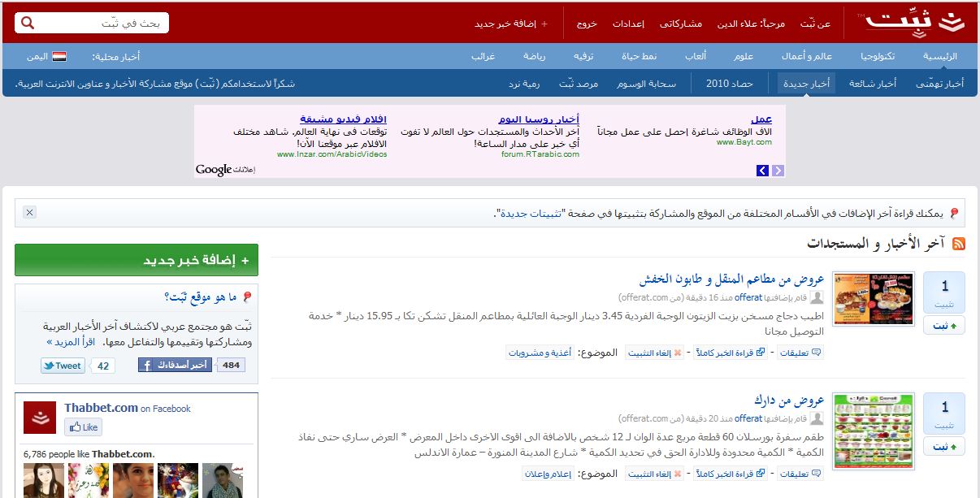Open the ثبّت site logo
Viewport: 980px width, 498px height.
coord(913,23)
